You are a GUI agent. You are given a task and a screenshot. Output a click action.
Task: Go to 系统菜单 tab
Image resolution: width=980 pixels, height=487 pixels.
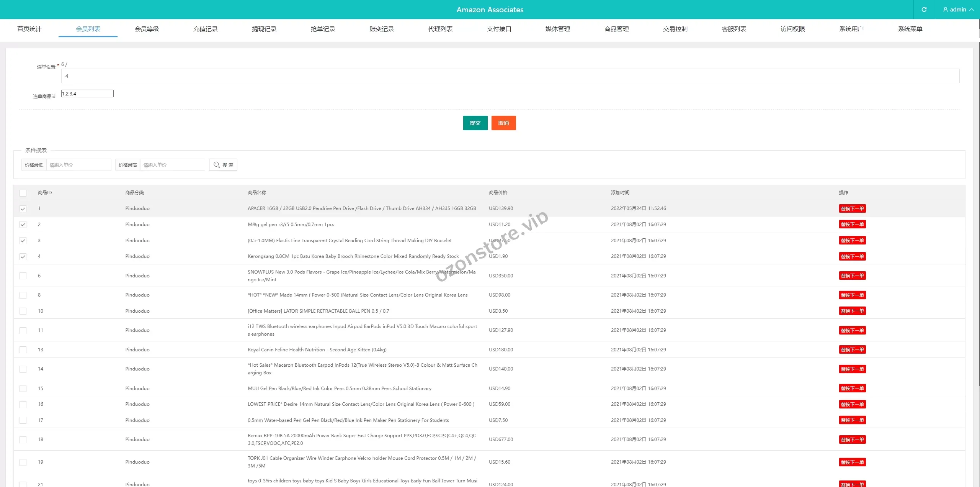910,29
